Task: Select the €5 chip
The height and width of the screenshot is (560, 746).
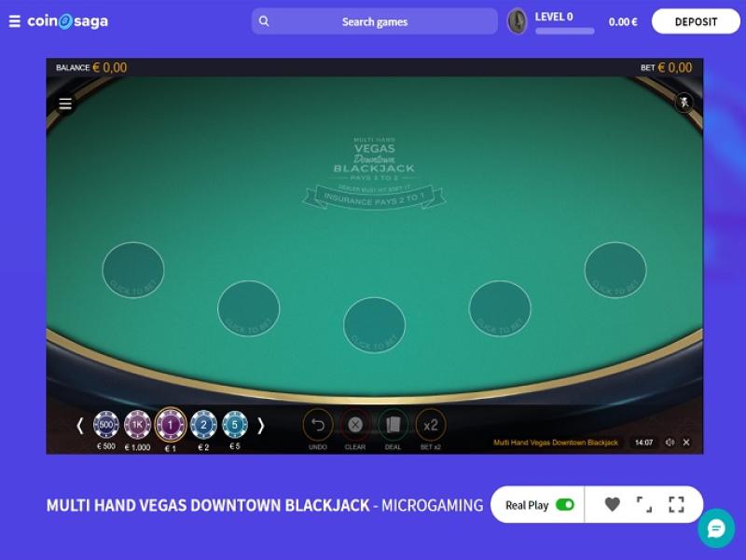Action: [235, 425]
